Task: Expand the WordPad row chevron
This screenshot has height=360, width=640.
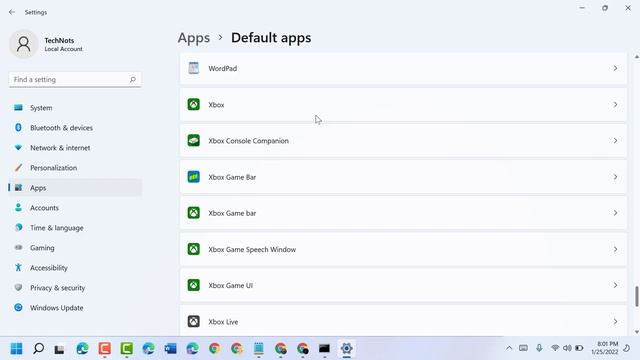Action: point(615,68)
